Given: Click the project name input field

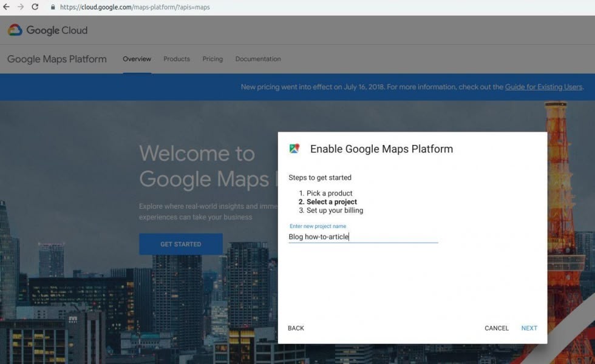Looking at the screenshot, I should (x=363, y=237).
